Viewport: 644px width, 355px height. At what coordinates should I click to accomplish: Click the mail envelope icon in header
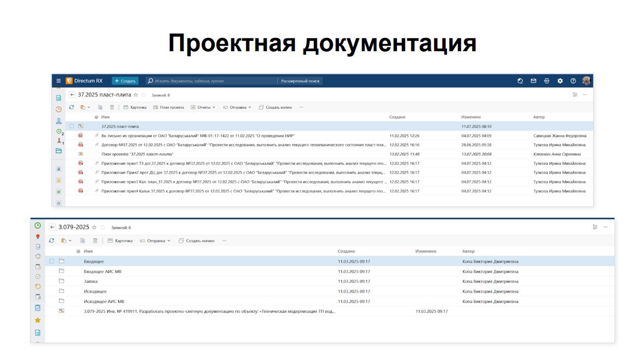point(533,81)
